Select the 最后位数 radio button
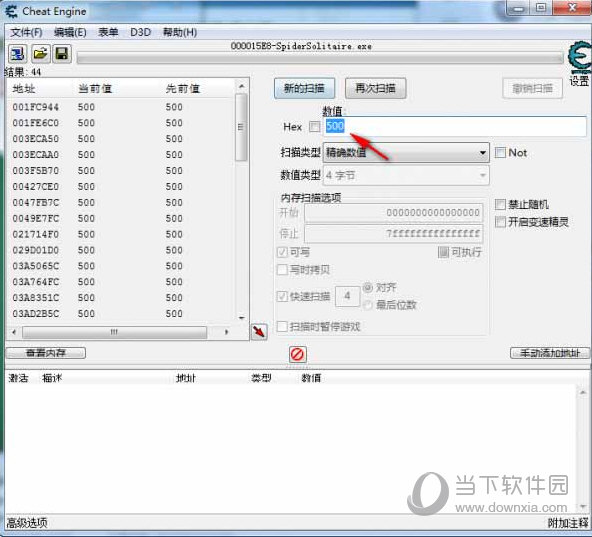 368,305
